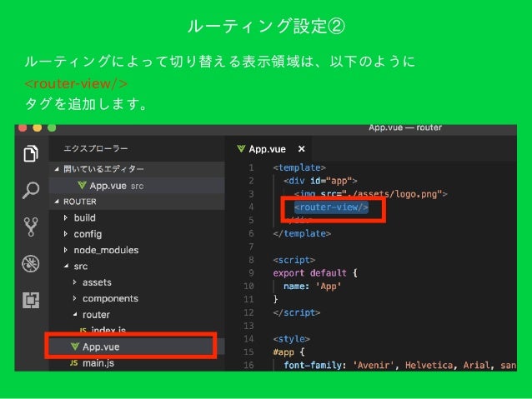Click the #app selector line
This screenshot has width=532, height=399.
[x=289, y=352]
